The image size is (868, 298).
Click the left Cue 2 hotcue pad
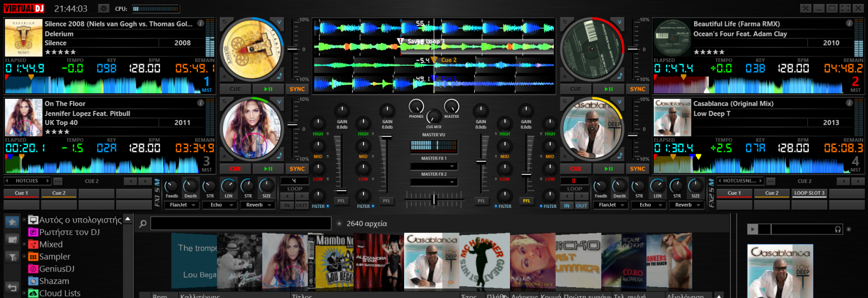point(59,193)
